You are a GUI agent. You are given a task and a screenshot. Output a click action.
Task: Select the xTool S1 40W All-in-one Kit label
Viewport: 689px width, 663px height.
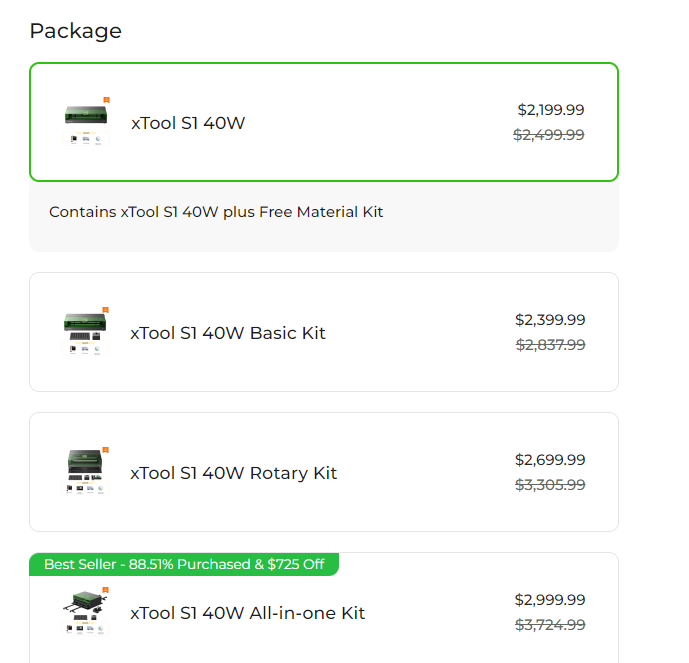(x=248, y=613)
